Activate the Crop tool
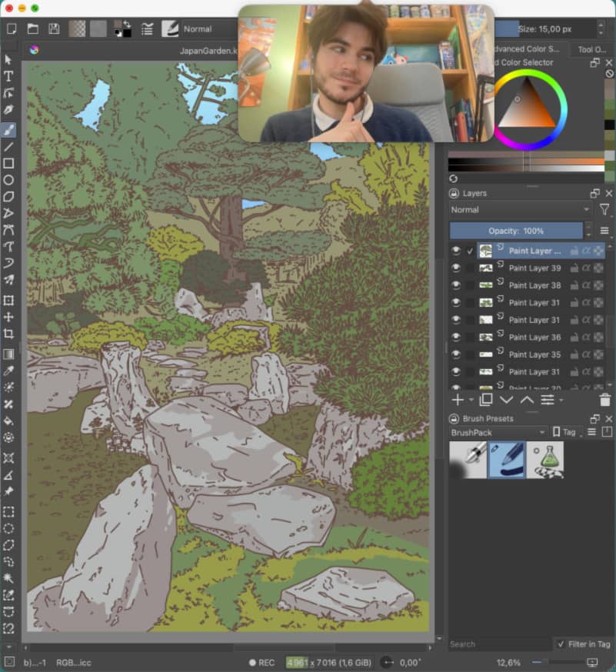The image size is (616, 672). point(8,334)
